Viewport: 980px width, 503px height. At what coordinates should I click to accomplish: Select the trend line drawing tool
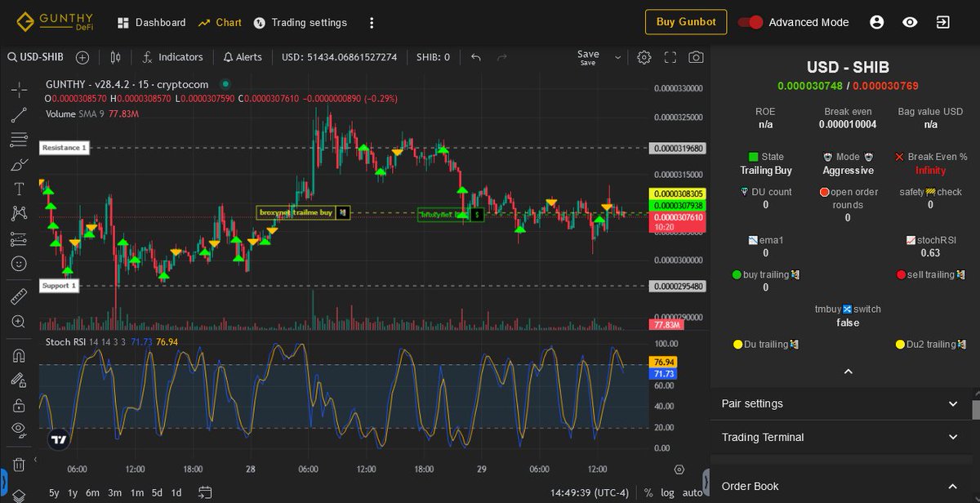tap(19, 114)
